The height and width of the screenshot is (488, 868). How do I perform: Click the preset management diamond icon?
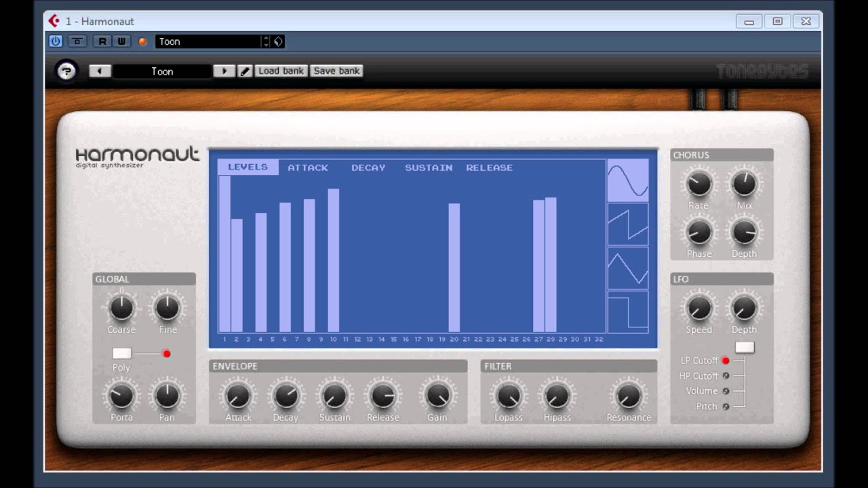pos(278,41)
